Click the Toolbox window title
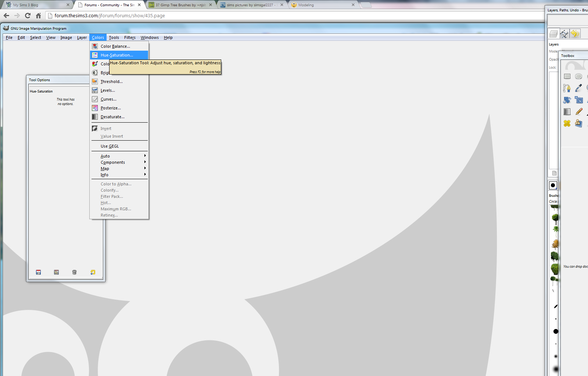This screenshot has width=588, height=376. tap(567, 55)
